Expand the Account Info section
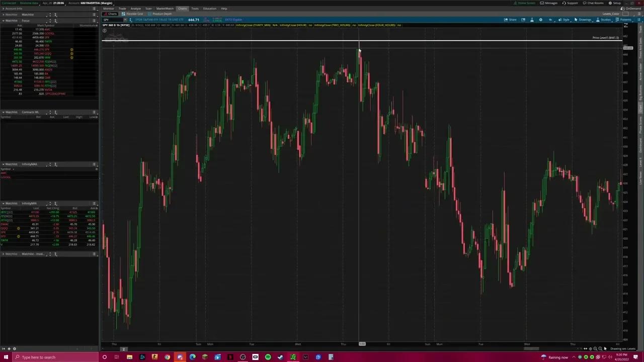The width and height of the screenshot is (644, 362). 3,9
